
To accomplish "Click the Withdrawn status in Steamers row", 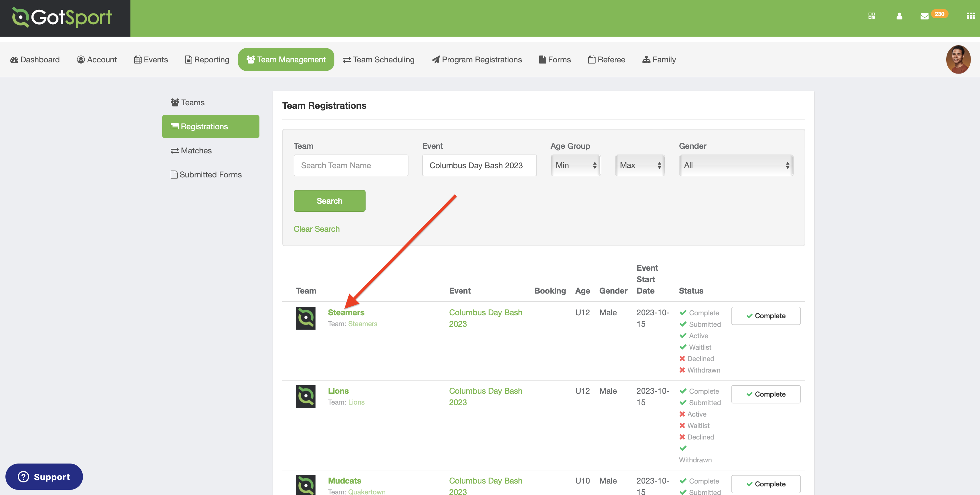I will [x=700, y=370].
